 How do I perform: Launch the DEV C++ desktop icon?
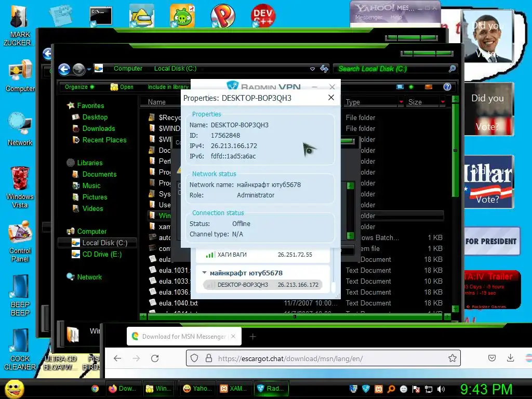pyautogui.click(x=263, y=16)
